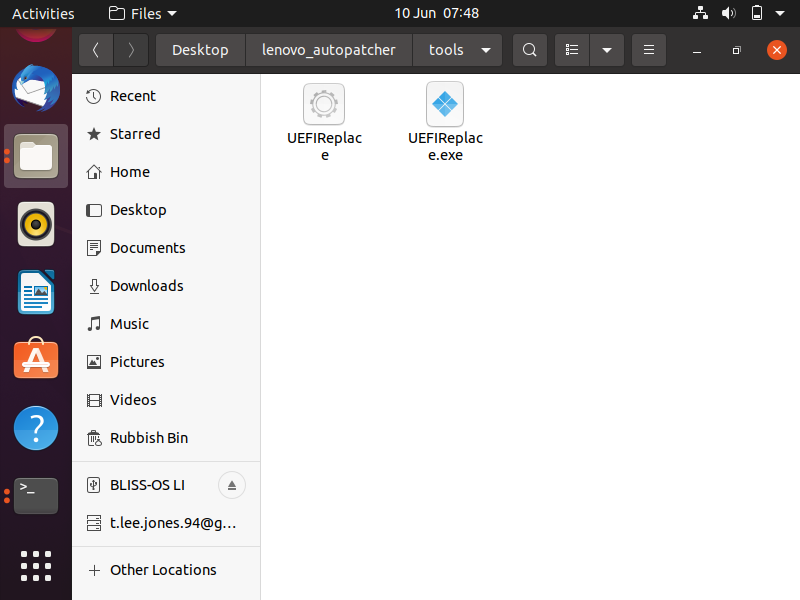Screen dimensions: 800x600
Task: Click the Starred star icon
Action: click(93, 134)
